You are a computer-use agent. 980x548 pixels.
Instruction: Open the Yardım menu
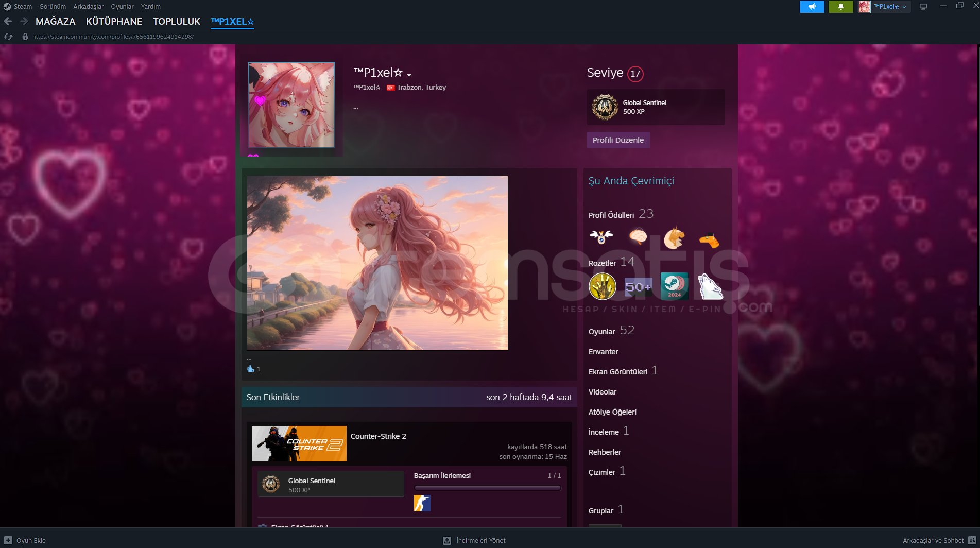tap(151, 6)
